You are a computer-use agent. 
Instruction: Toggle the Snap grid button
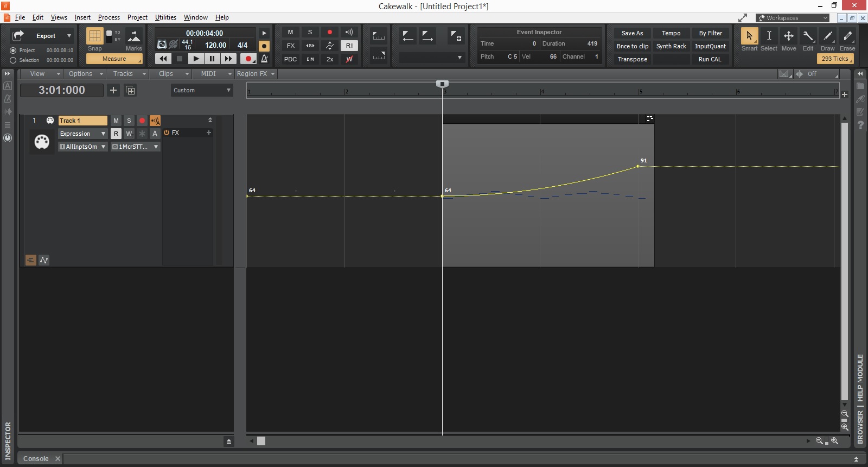[95, 36]
